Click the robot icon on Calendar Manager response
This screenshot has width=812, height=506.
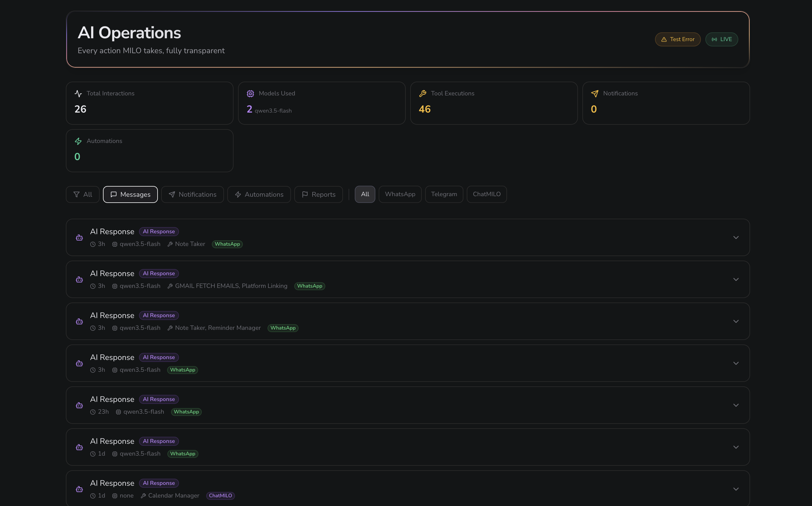(x=79, y=489)
